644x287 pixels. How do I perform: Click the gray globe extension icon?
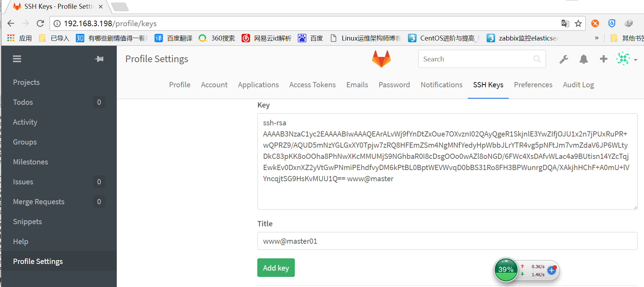[x=629, y=23]
